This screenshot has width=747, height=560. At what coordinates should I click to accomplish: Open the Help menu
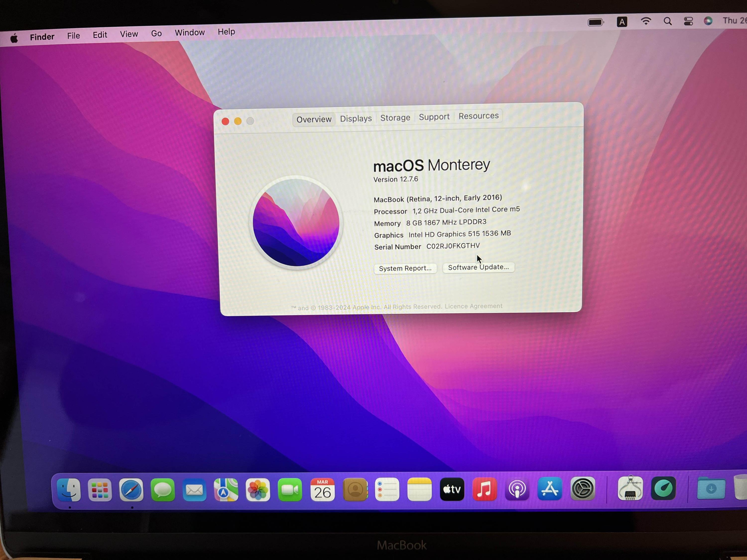[x=226, y=32]
